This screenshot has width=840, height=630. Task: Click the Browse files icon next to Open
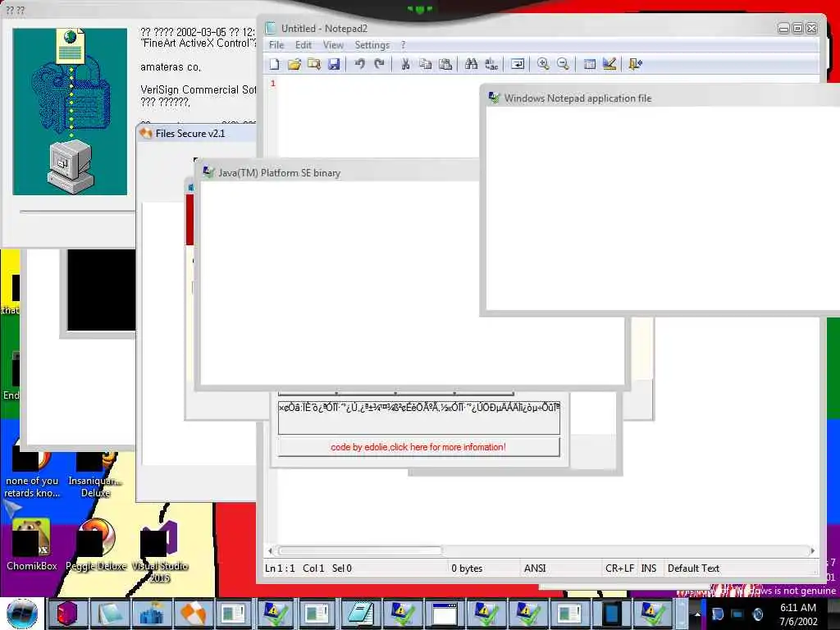pyautogui.click(x=314, y=64)
